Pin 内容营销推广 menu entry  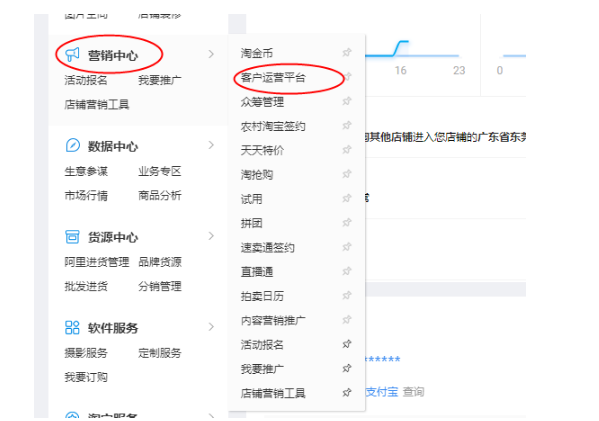pyautogui.click(x=347, y=320)
